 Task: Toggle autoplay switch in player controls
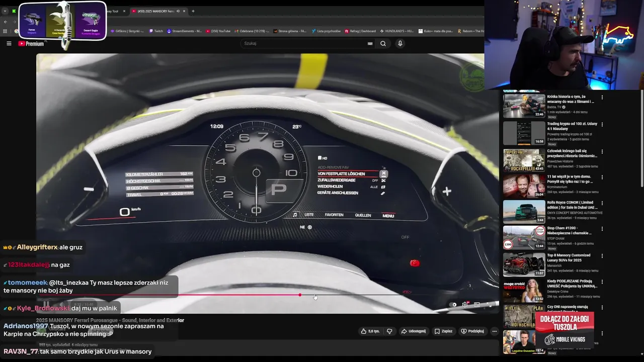[x=454, y=305]
